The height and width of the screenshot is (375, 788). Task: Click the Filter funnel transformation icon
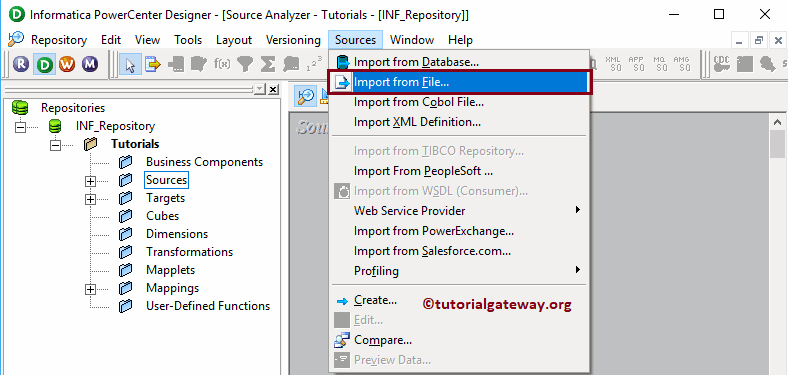tap(245, 64)
